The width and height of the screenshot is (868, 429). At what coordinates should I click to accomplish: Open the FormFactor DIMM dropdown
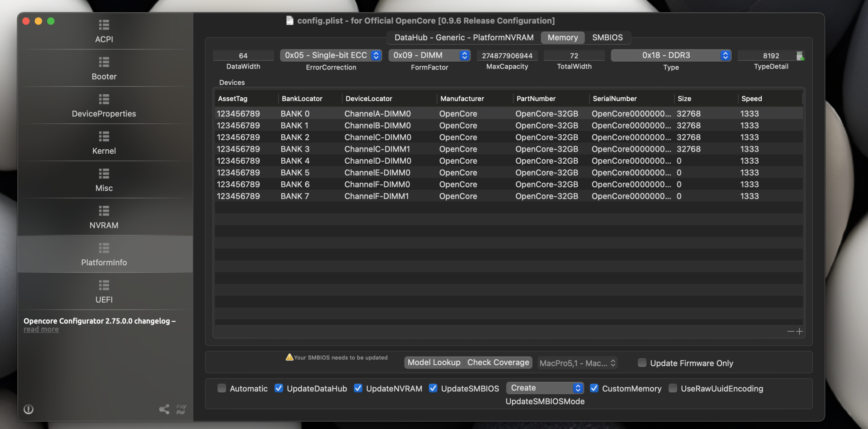pos(429,55)
